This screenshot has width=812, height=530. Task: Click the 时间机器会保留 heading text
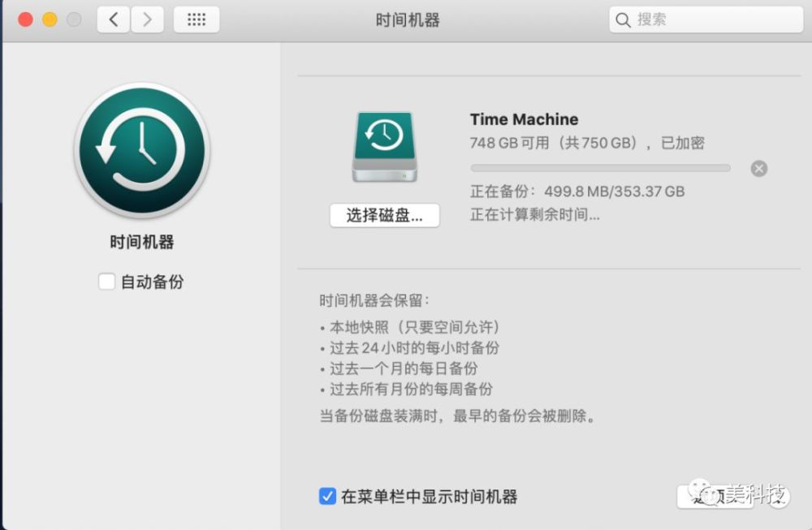pos(374,300)
